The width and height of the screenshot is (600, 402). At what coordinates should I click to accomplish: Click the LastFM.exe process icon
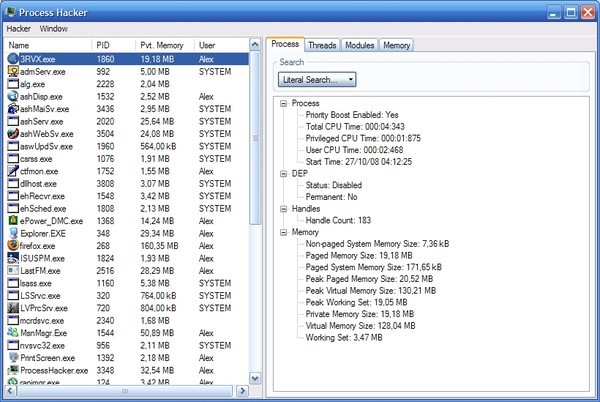(x=13, y=269)
